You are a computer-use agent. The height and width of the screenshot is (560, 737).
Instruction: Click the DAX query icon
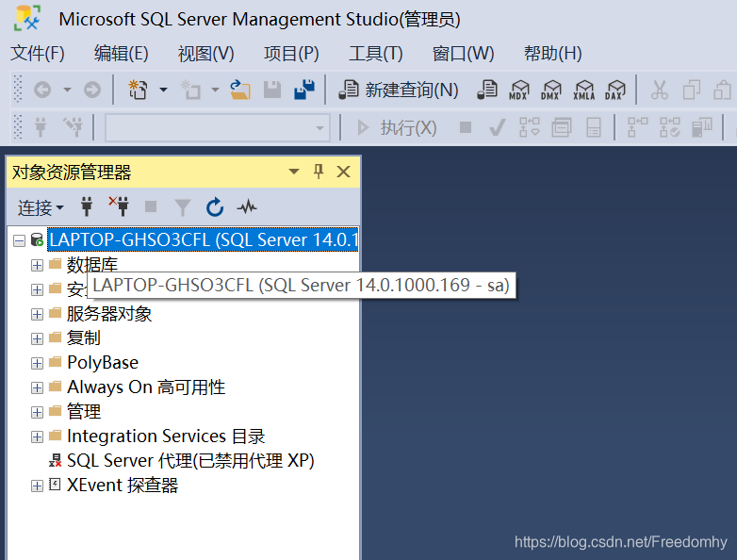pyautogui.click(x=615, y=90)
